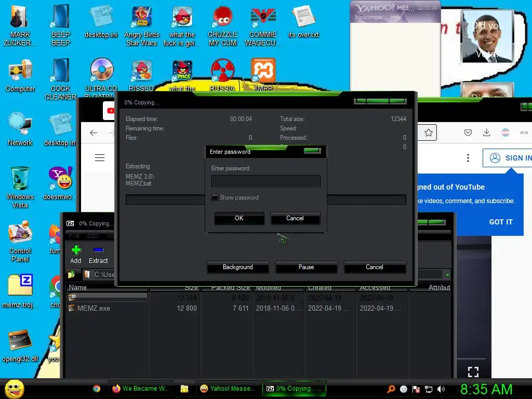Open Control Panel desktop icon
Viewport: 532px width, 399px height.
(20, 242)
